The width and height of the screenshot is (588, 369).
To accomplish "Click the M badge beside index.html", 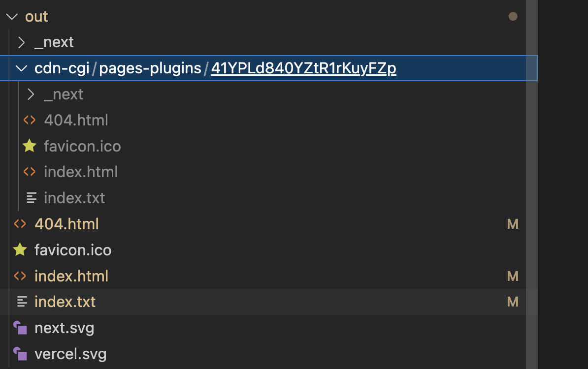I will coord(513,276).
